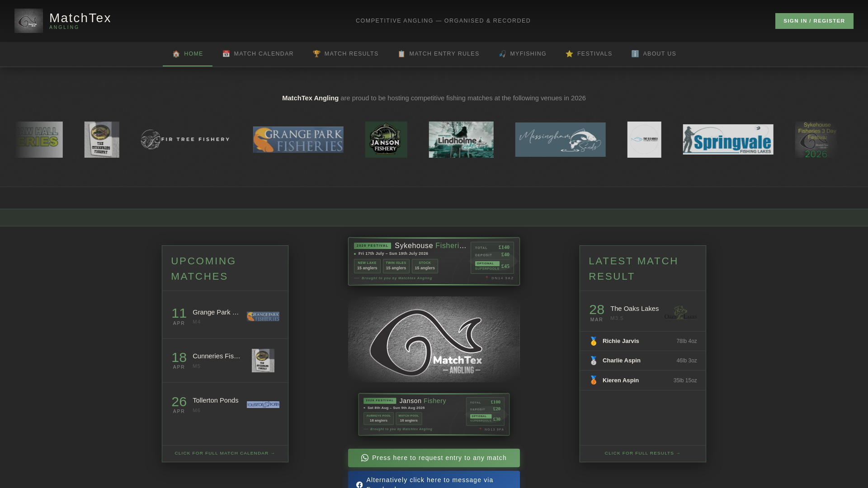Click the large MatchTex Angling banner image
This screenshot has height=488, width=868.
[434, 339]
